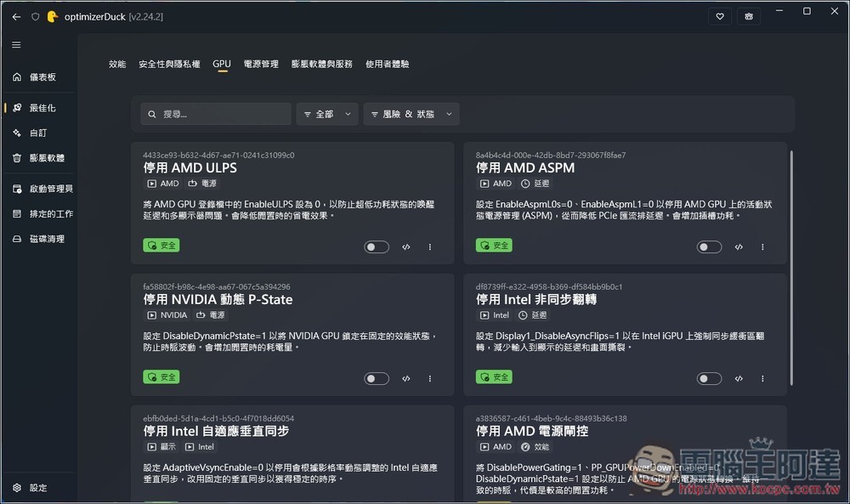Click title 停用 Intel 非同步翻轉

click(536, 300)
